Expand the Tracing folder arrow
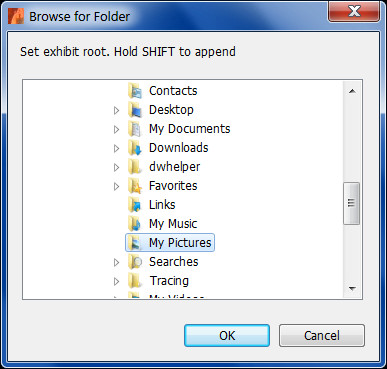387x369 pixels. [x=116, y=281]
